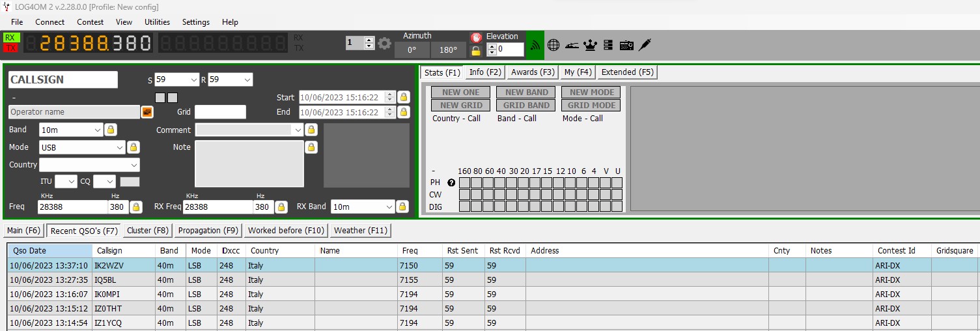Open the Utilities menu
980x331 pixels.
coord(157,22)
